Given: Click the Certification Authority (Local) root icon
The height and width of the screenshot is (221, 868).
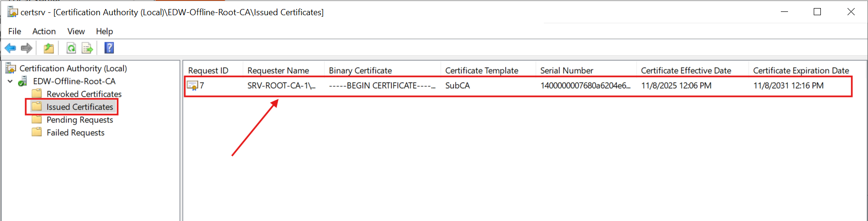Looking at the screenshot, I should click(x=10, y=68).
